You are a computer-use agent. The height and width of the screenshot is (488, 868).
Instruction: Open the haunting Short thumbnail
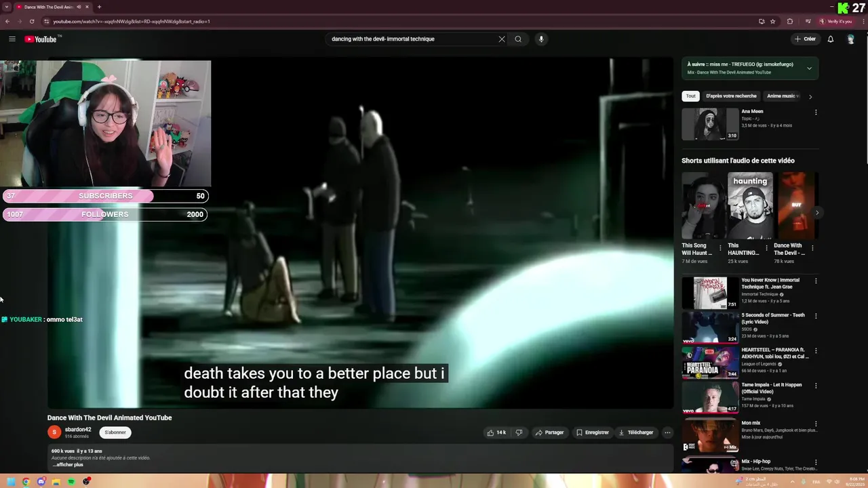tap(749, 206)
